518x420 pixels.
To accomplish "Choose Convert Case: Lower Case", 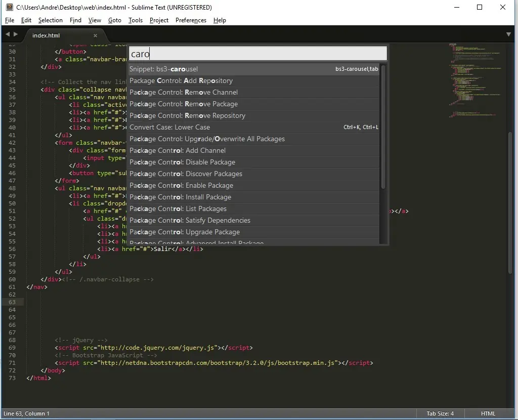I will (x=254, y=127).
